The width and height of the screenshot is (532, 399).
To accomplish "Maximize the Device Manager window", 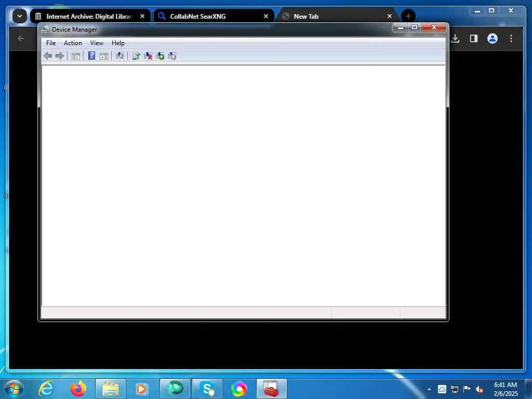I will pos(415,27).
